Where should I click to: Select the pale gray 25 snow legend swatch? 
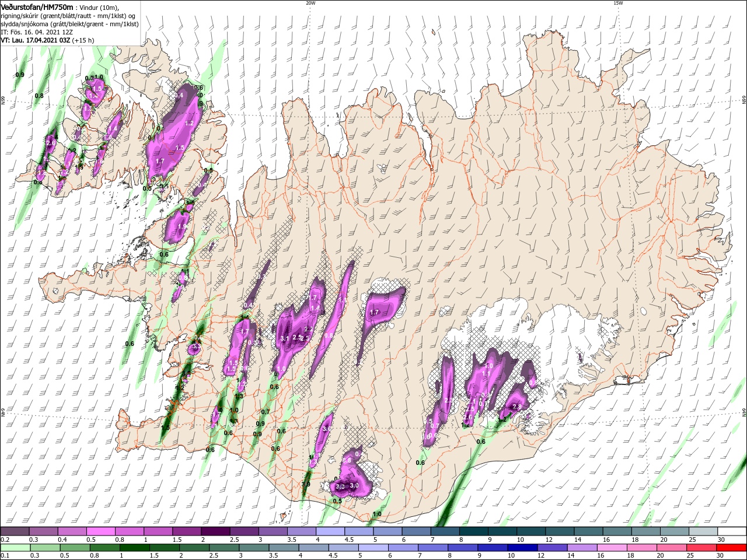click(703, 531)
